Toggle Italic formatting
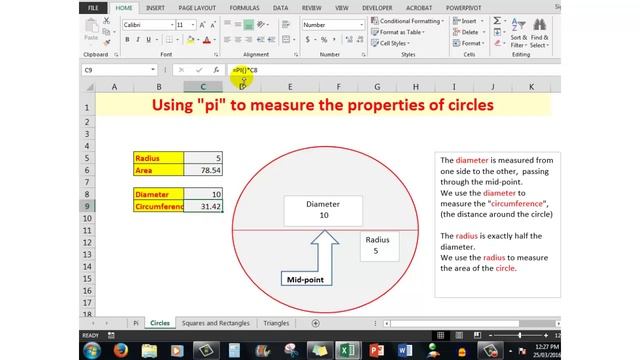The height and width of the screenshot is (360, 640). (x=138, y=40)
